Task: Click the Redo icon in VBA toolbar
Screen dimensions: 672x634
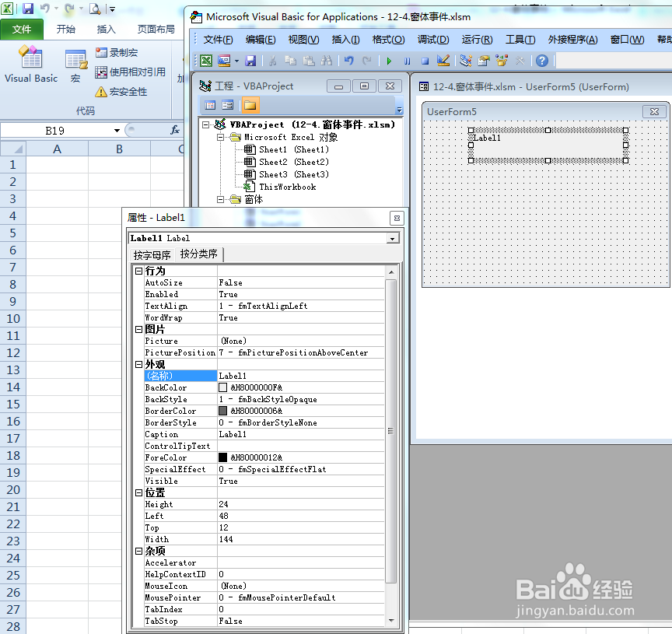Action: pos(367,61)
